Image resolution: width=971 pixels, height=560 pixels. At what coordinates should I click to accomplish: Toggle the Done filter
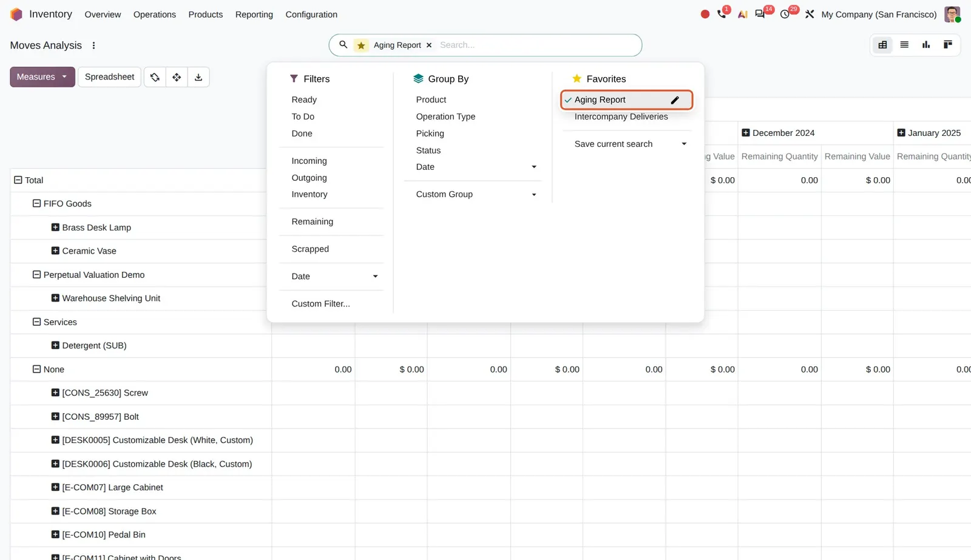(302, 134)
